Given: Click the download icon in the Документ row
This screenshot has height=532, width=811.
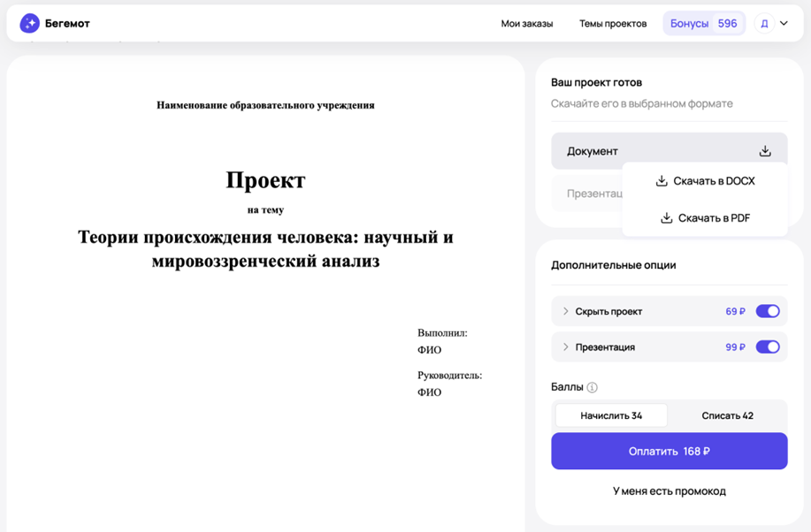Looking at the screenshot, I should tap(764, 150).
